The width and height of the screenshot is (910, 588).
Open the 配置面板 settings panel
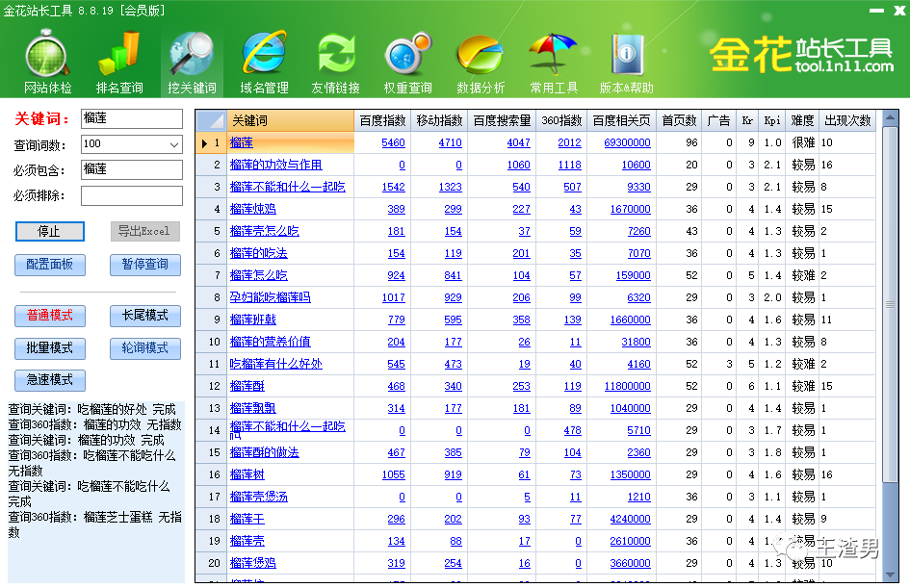coord(50,265)
